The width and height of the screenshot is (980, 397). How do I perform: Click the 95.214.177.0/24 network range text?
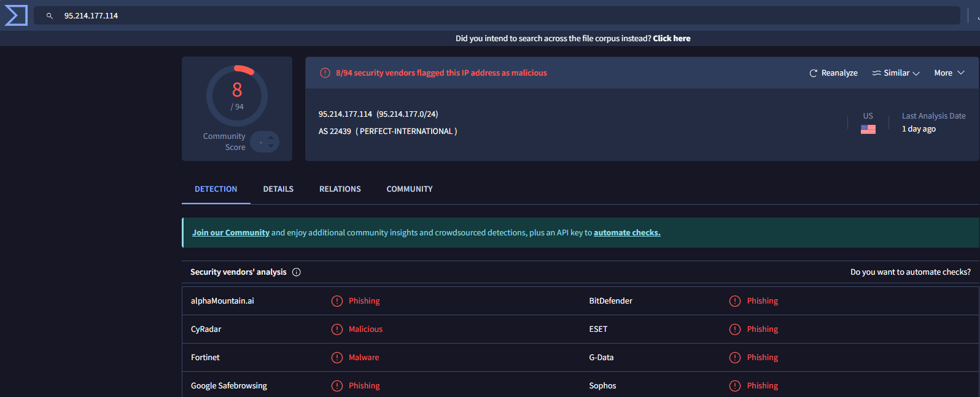(408, 114)
